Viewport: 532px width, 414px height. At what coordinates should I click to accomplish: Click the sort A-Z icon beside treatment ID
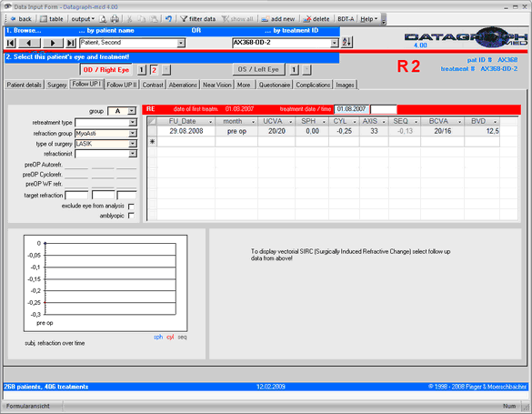346,43
